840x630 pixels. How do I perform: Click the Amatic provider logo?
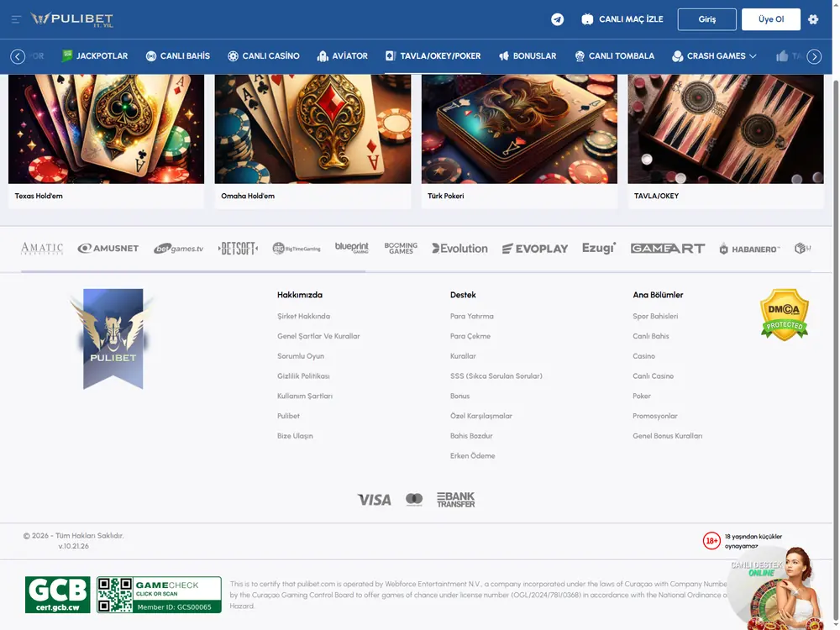[42, 249]
